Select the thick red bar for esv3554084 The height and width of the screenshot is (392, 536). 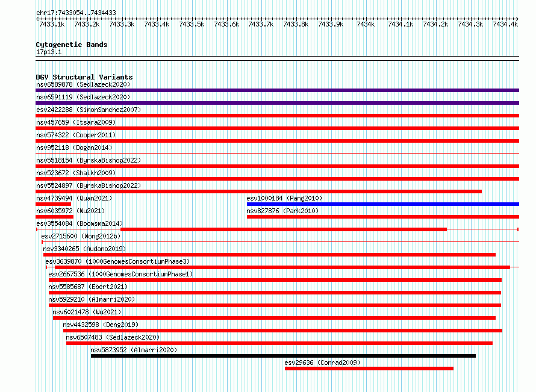point(284,229)
